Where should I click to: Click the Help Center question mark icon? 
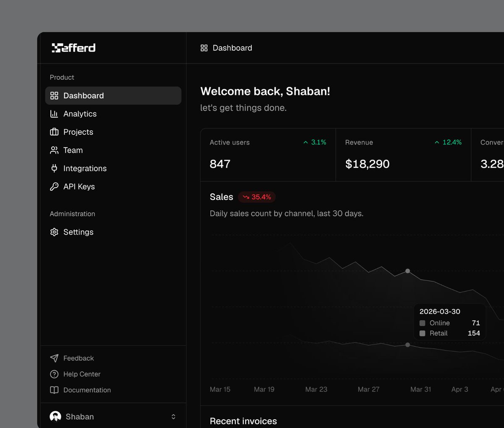click(54, 374)
